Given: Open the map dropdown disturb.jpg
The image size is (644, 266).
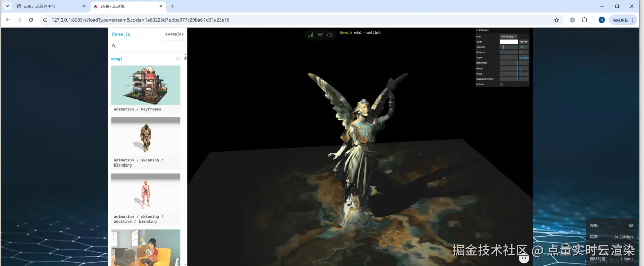Looking at the screenshot, I should click(x=508, y=37).
